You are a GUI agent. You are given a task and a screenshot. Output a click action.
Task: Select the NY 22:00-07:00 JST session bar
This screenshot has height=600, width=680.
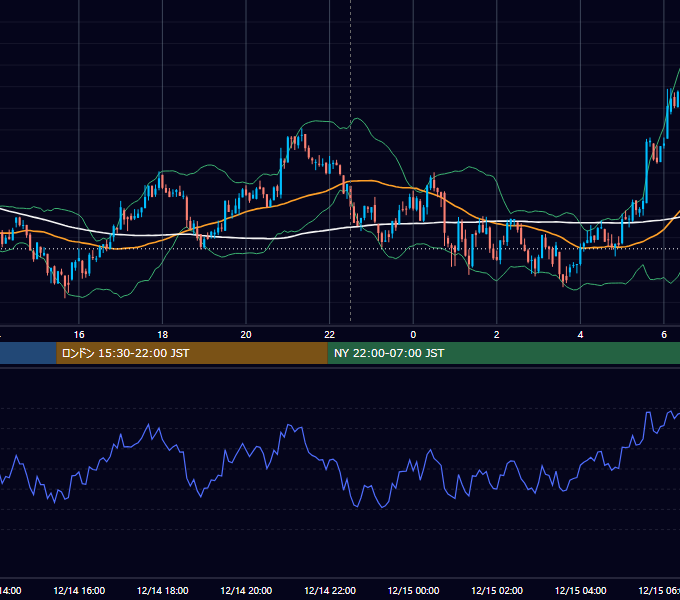pos(503,353)
